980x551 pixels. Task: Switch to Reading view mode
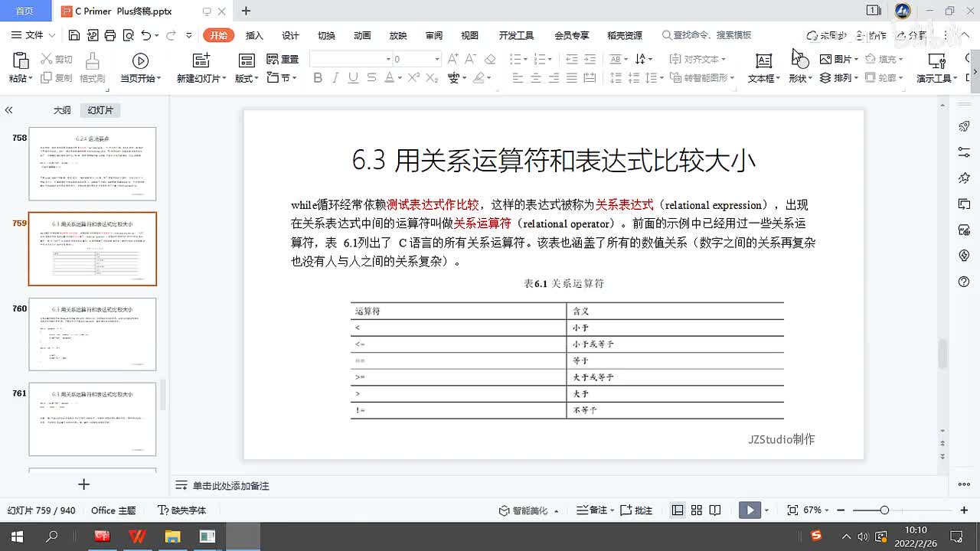(715, 510)
